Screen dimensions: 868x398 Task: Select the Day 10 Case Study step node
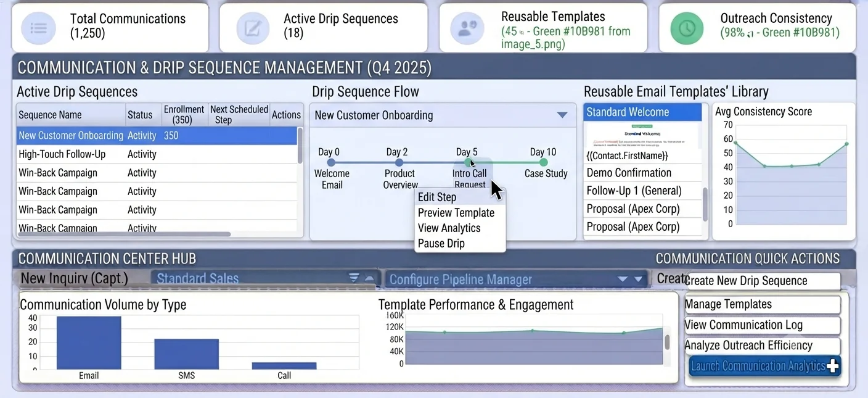543,163
